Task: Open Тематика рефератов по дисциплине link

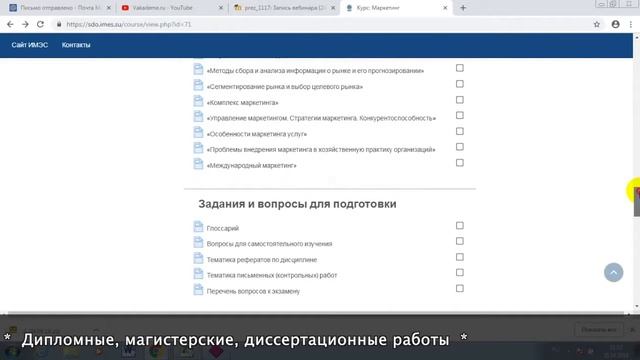Action: [x=262, y=260]
